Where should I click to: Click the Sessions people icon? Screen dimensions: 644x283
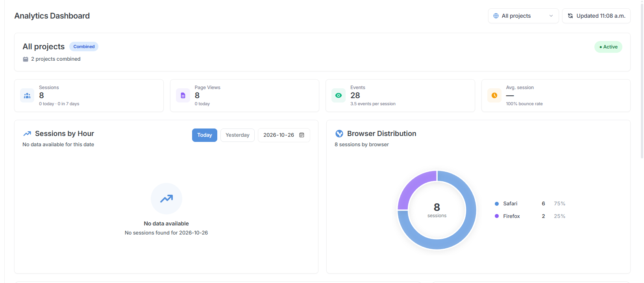click(x=27, y=95)
